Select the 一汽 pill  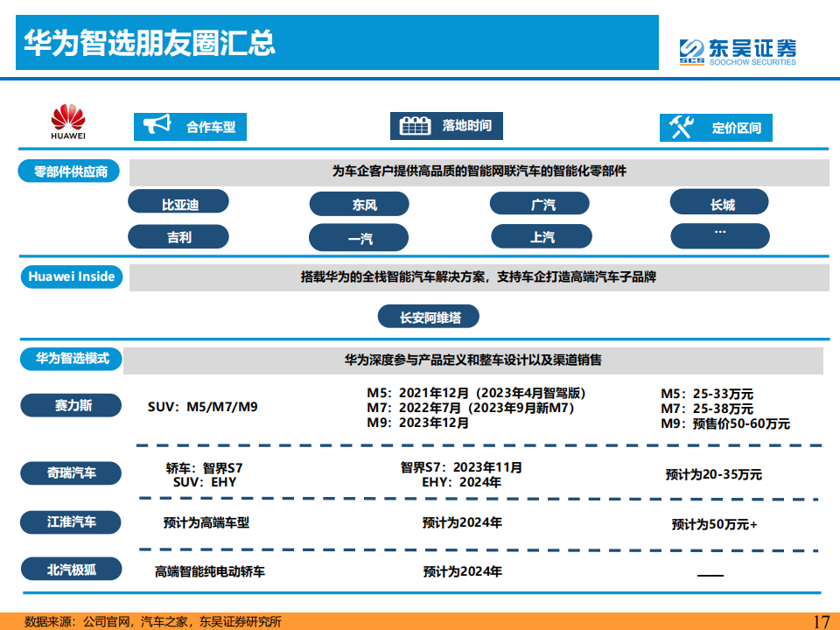point(359,237)
